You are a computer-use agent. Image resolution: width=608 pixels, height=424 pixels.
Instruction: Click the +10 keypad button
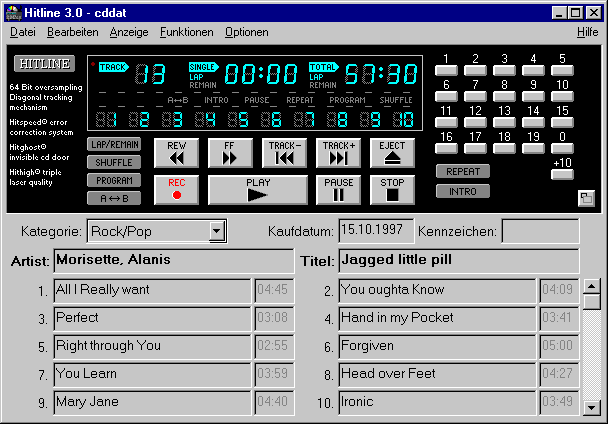[562, 174]
